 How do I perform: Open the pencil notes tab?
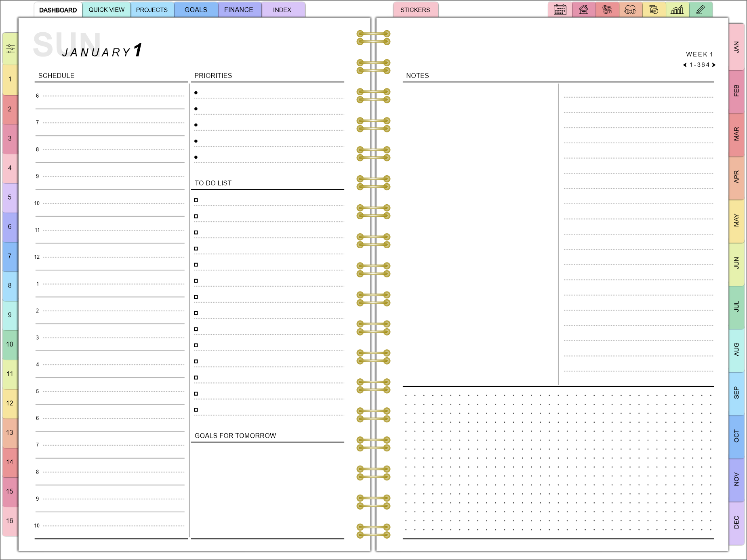(x=701, y=10)
